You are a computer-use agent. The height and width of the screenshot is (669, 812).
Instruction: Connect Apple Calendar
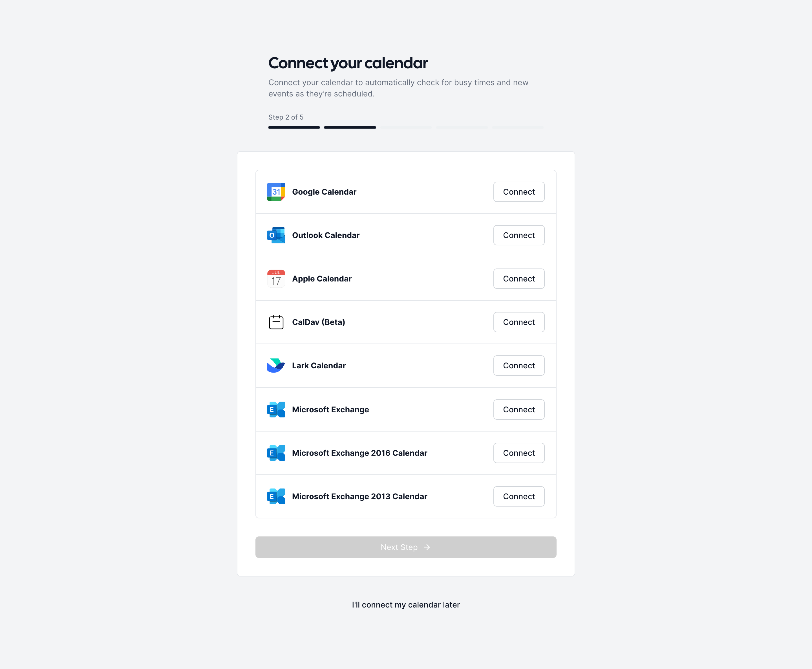point(519,279)
